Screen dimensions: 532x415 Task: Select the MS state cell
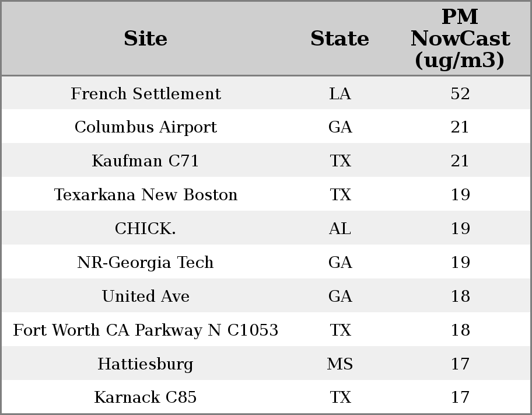[340, 364]
